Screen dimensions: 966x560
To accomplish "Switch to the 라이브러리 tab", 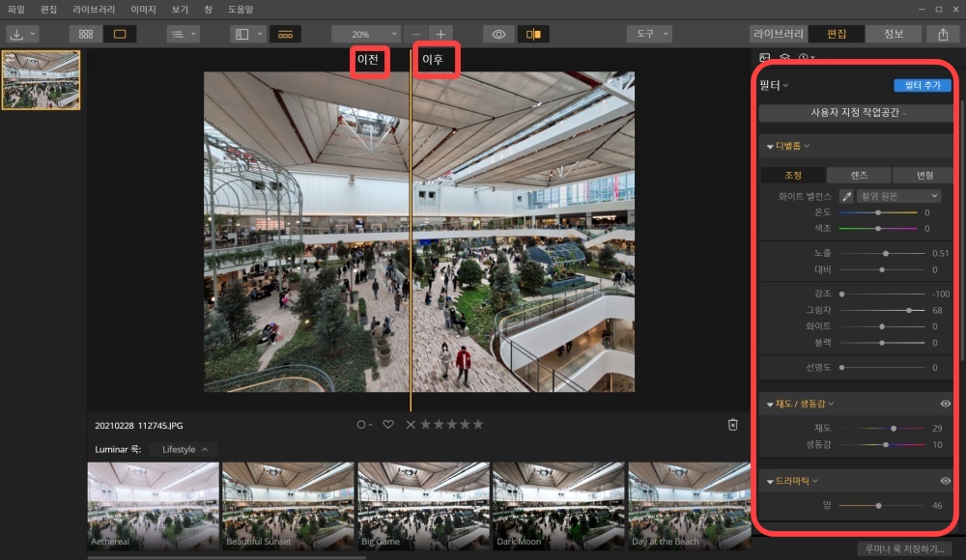I will (778, 34).
